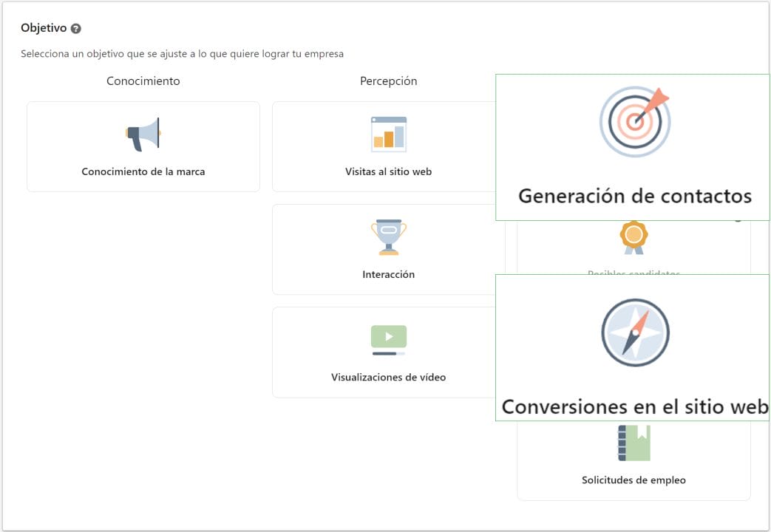Click the Visualizaciones de vídeo card
Screen dimensions: 771x532
(390, 352)
